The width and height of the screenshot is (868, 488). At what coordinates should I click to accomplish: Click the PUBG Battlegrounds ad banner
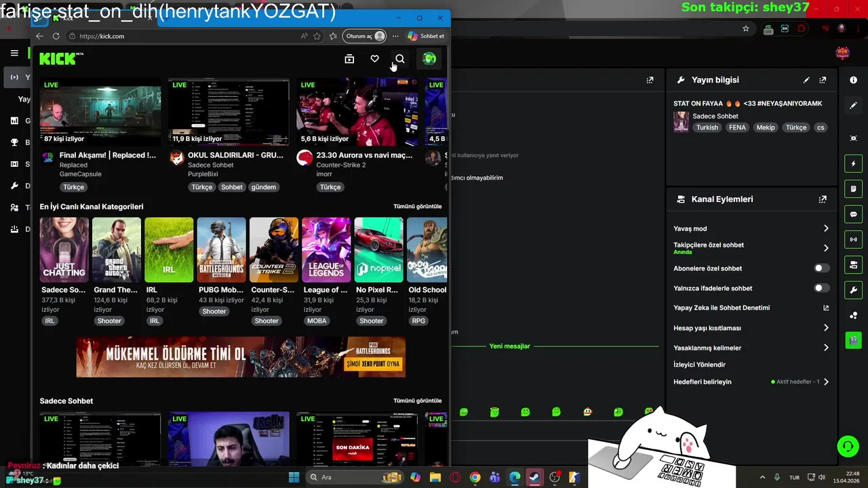241,357
